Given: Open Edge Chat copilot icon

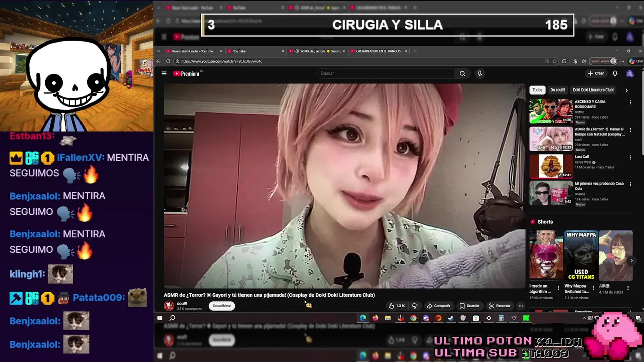Looking at the screenshot, I should coord(636,61).
